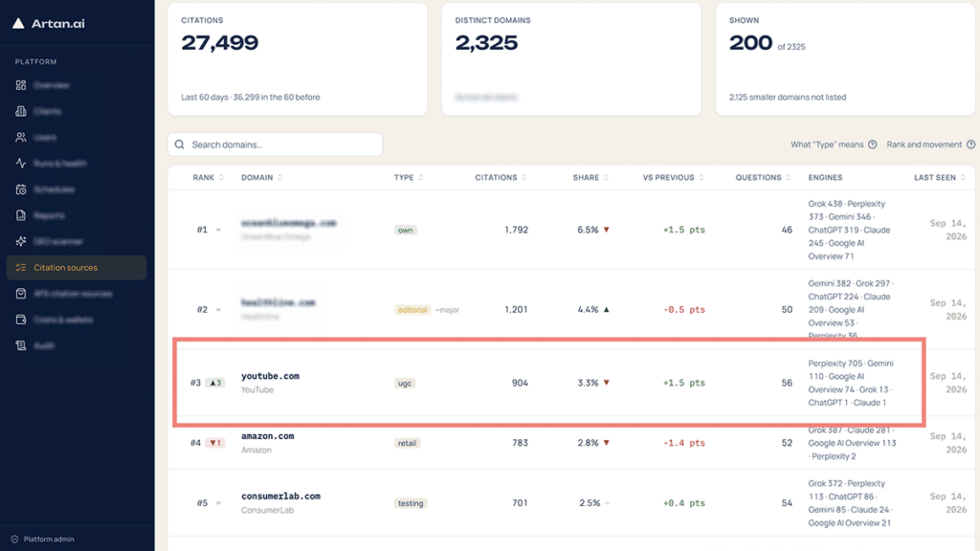Click the 1,201 citations cell

click(x=516, y=309)
